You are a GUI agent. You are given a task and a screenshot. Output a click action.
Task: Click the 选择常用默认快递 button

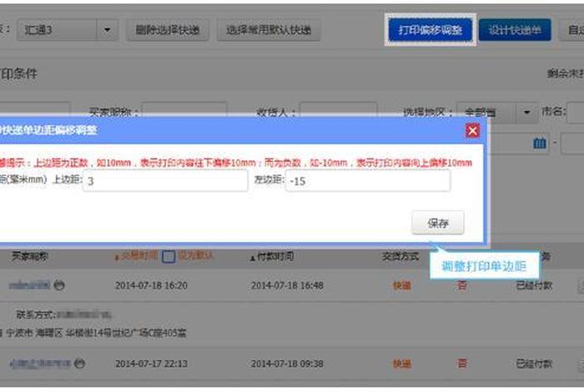269,30
